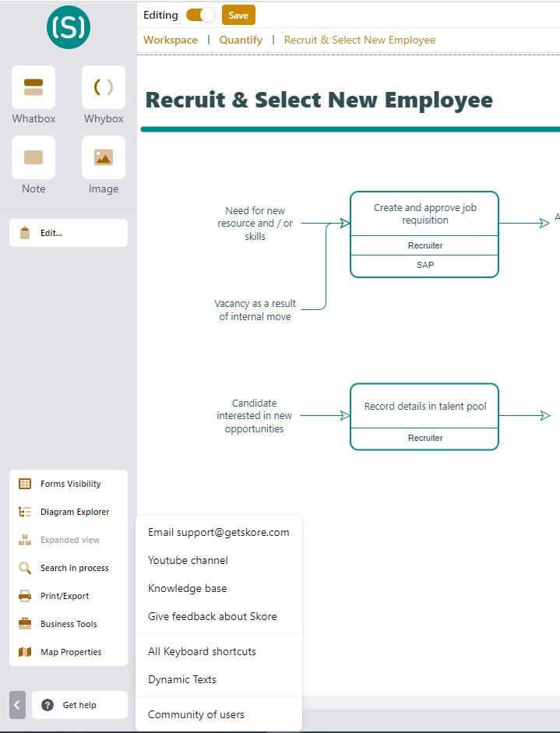Open Map Properties
The width and height of the screenshot is (560, 733).
pyautogui.click(x=69, y=652)
